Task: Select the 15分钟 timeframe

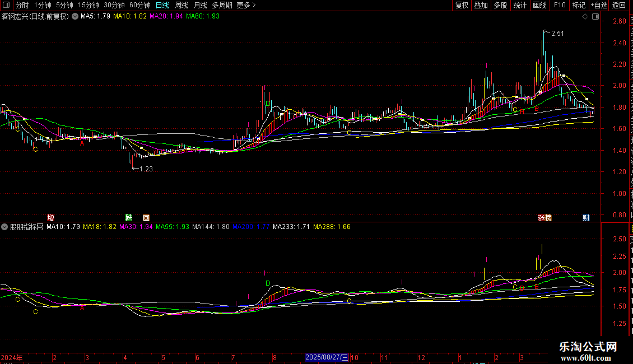Action: tap(88, 5)
